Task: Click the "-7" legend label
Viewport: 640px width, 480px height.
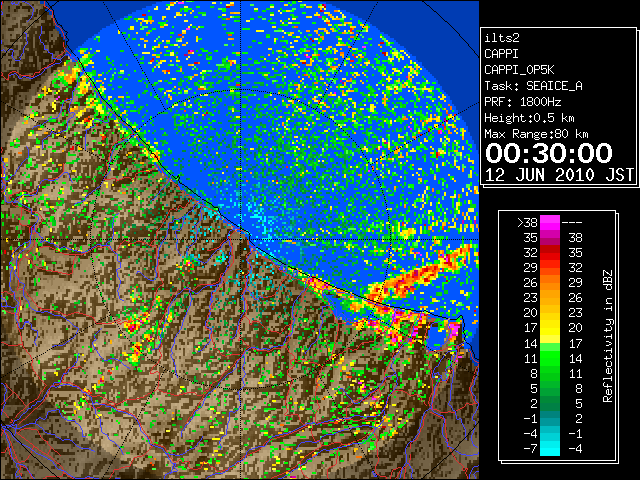Action: click(x=531, y=449)
